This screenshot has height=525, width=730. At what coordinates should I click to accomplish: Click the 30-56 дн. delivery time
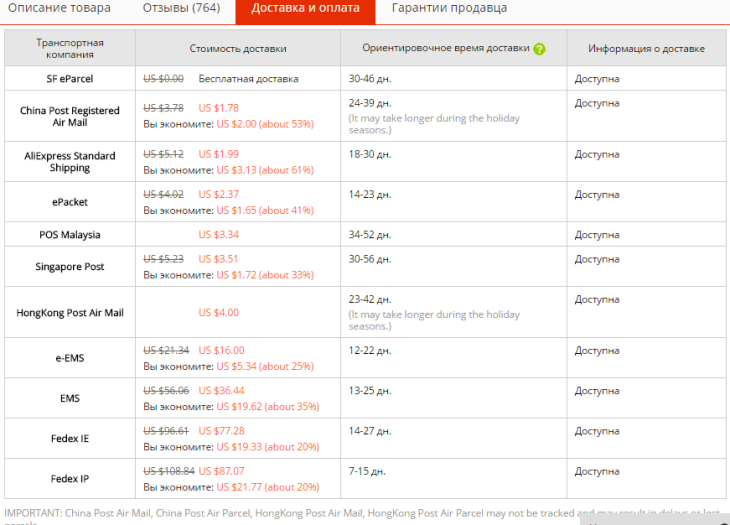click(x=370, y=259)
